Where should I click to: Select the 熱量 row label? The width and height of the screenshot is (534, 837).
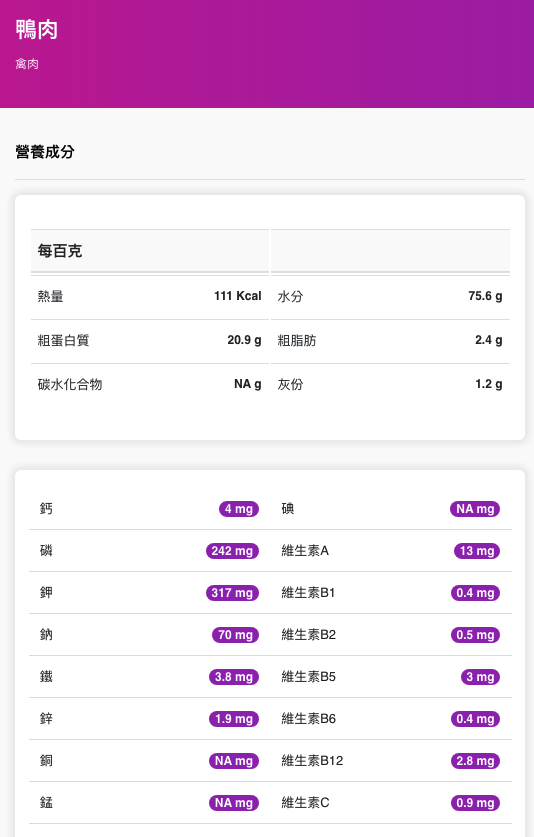click(50, 296)
